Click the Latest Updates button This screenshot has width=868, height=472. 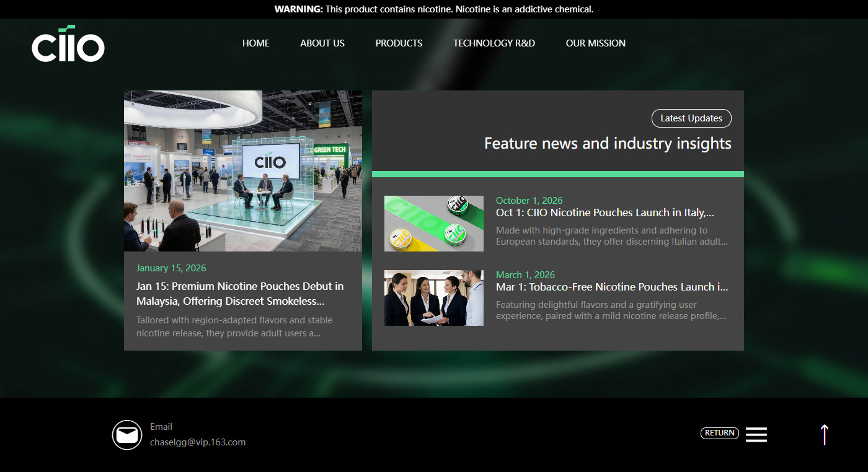coord(691,118)
